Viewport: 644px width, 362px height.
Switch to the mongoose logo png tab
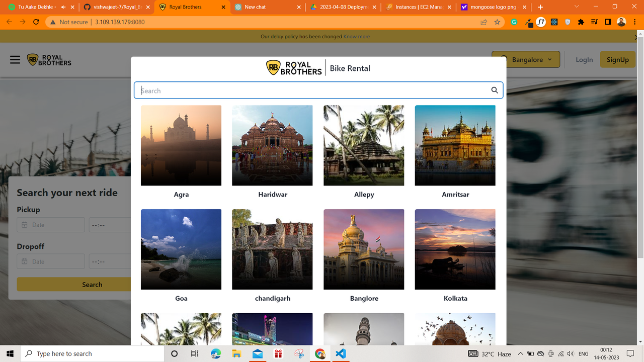pos(494,7)
